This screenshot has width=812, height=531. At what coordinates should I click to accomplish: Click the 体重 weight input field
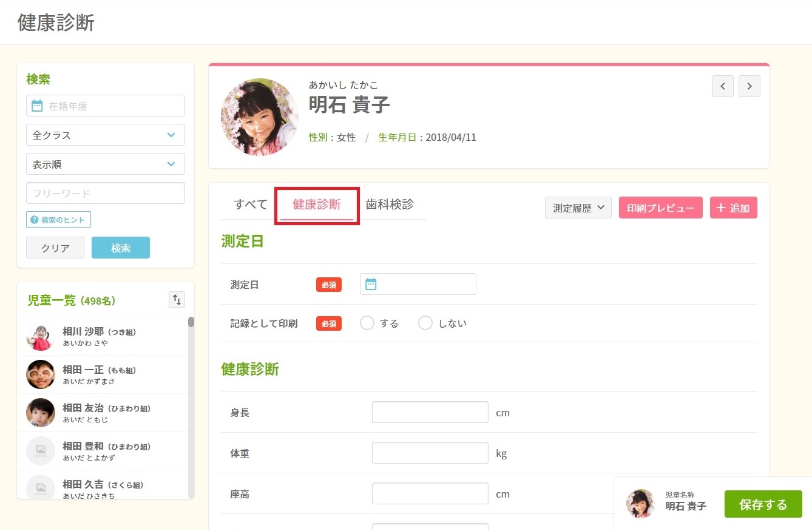430,453
